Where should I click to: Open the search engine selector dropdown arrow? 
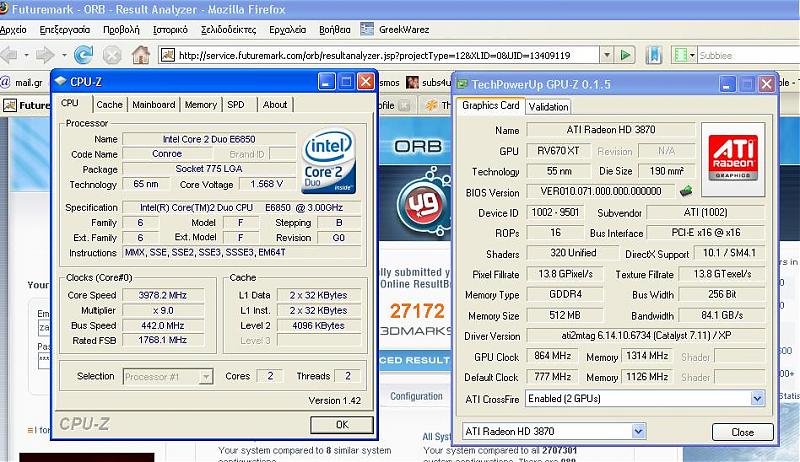click(692, 55)
